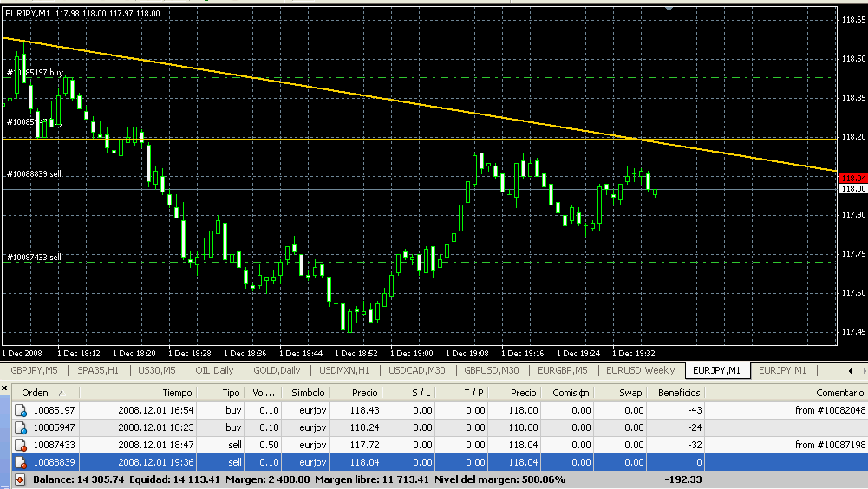Click the open price 118.43 cell
This screenshot has height=489, width=868.
[x=364, y=410]
